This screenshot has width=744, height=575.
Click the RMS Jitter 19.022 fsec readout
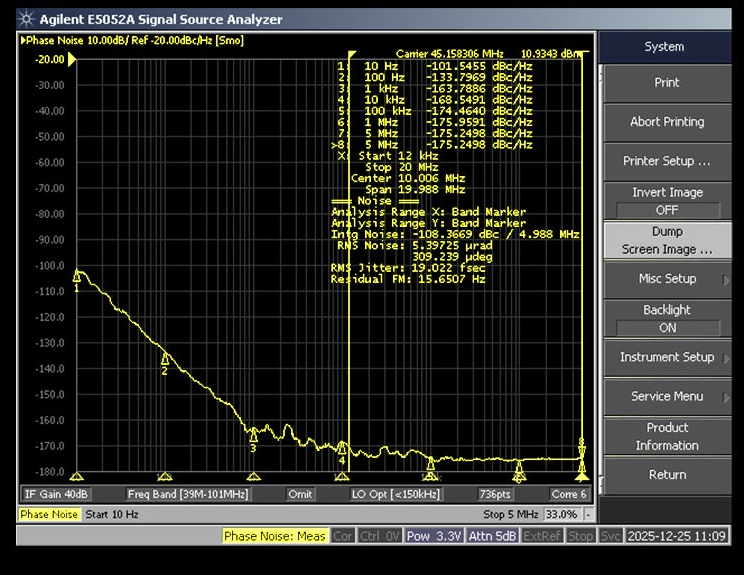(408, 268)
